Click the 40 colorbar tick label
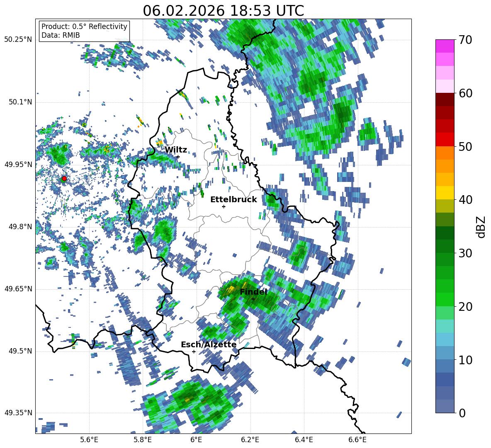Screen dimensions: 491x448 point(465,200)
